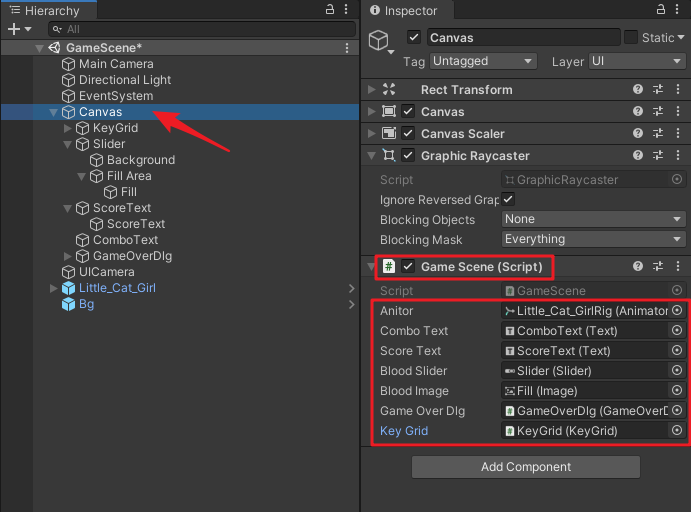This screenshot has width=691, height=512.
Task: Open Graphic Raycaster context menu
Action: [x=678, y=155]
